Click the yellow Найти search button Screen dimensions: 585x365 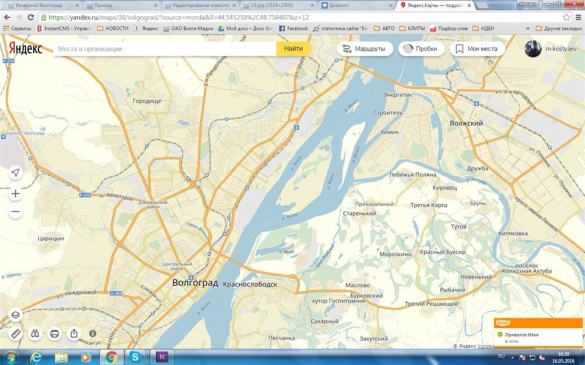[x=293, y=49]
